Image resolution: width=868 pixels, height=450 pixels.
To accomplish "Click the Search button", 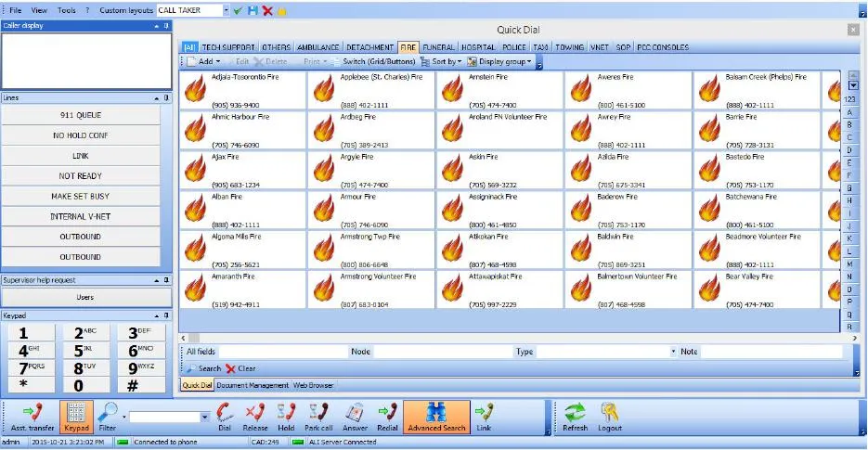I will tap(203, 368).
